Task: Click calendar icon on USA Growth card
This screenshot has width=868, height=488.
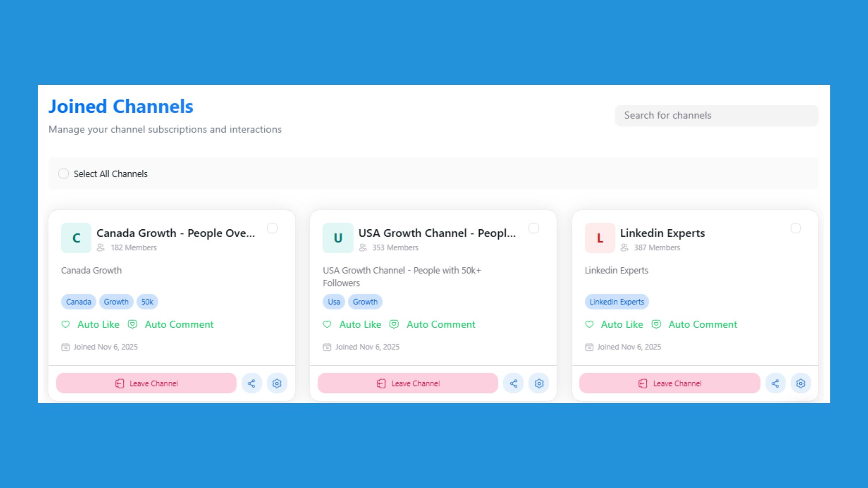Action: coord(327,347)
